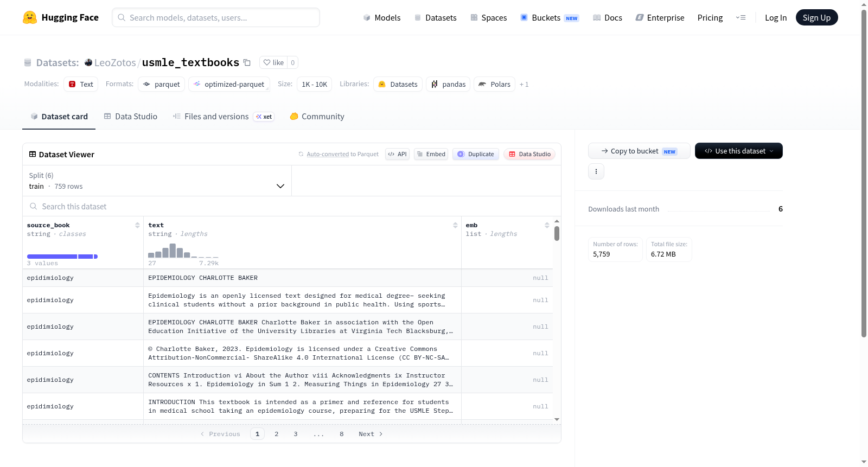Viewport: 868px width, 467px height.
Task: Click the Embed button
Action: [x=431, y=154]
